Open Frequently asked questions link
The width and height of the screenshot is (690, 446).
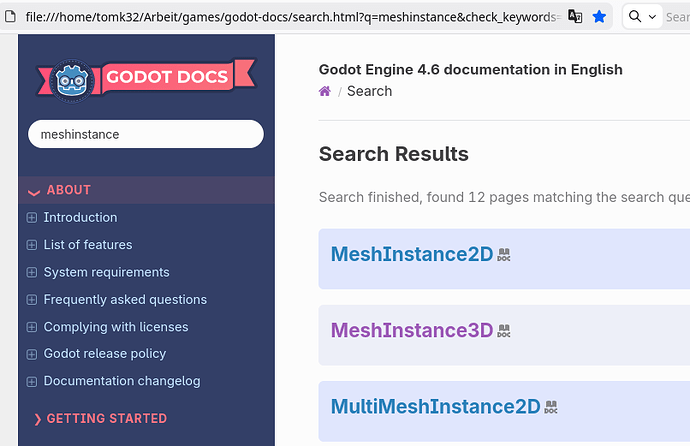click(x=125, y=300)
